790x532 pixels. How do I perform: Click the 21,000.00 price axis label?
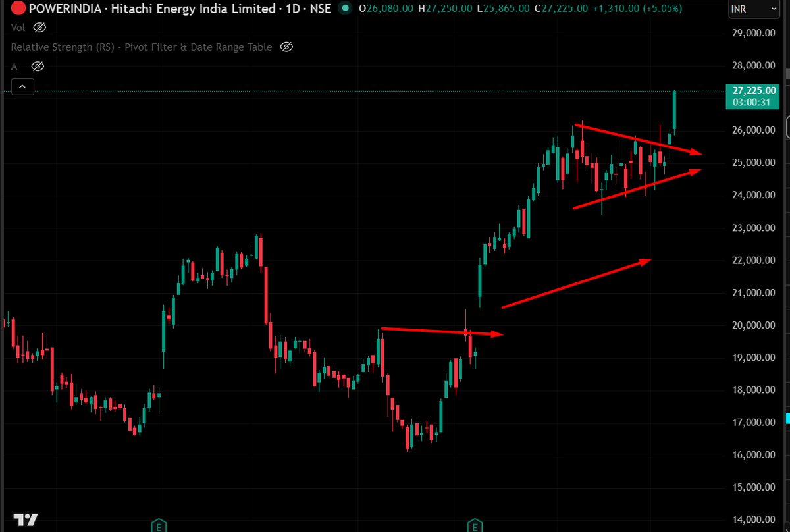pos(754,292)
